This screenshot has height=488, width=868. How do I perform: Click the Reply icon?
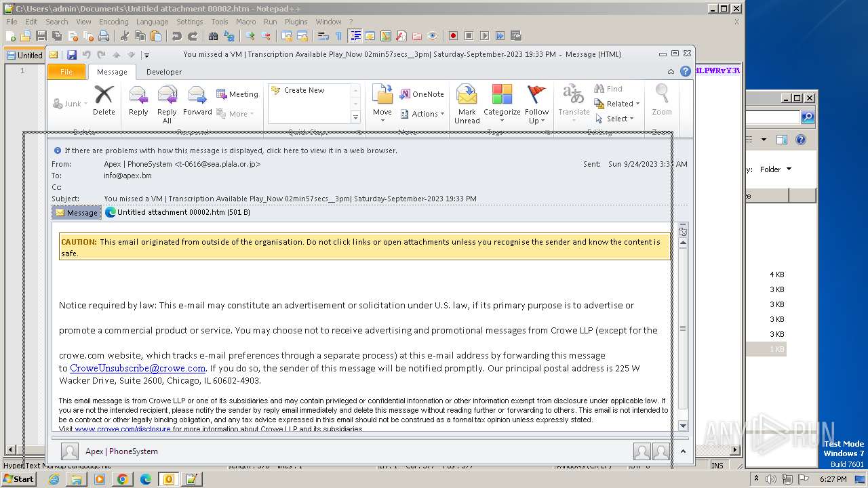(138, 100)
